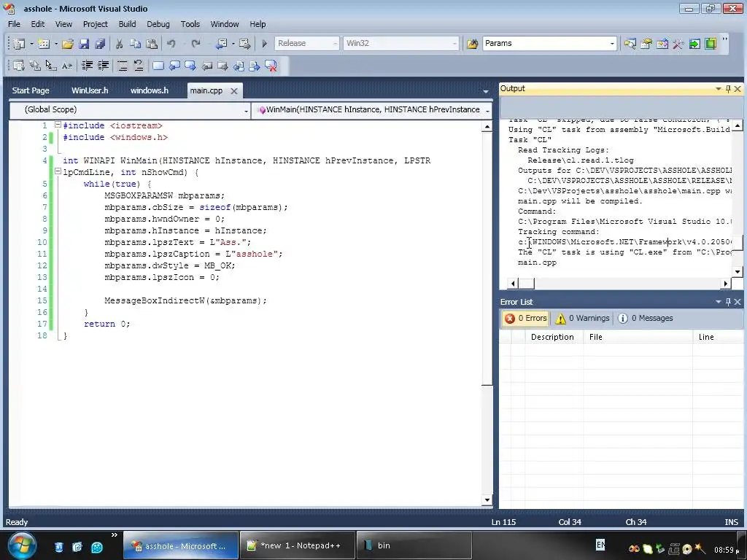This screenshot has height=560, width=747.
Task: Open the active files list dropdown arrow
Action: pyautogui.click(x=485, y=91)
